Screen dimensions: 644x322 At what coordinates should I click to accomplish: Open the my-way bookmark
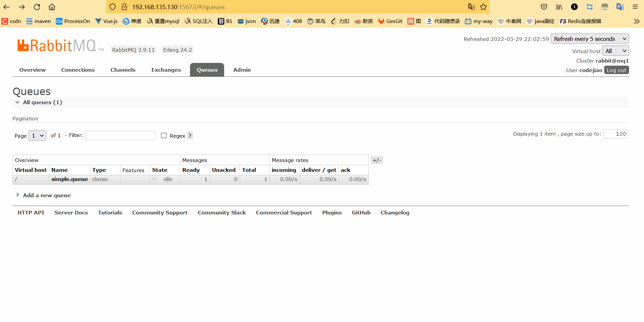click(479, 21)
